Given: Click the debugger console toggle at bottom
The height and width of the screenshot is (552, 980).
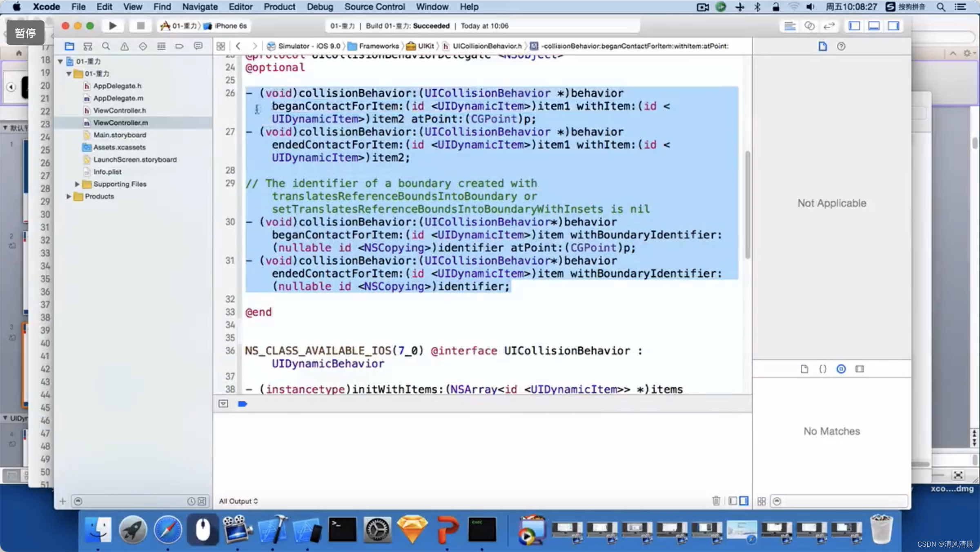Looking at the screenshot, I should [743, 501].
